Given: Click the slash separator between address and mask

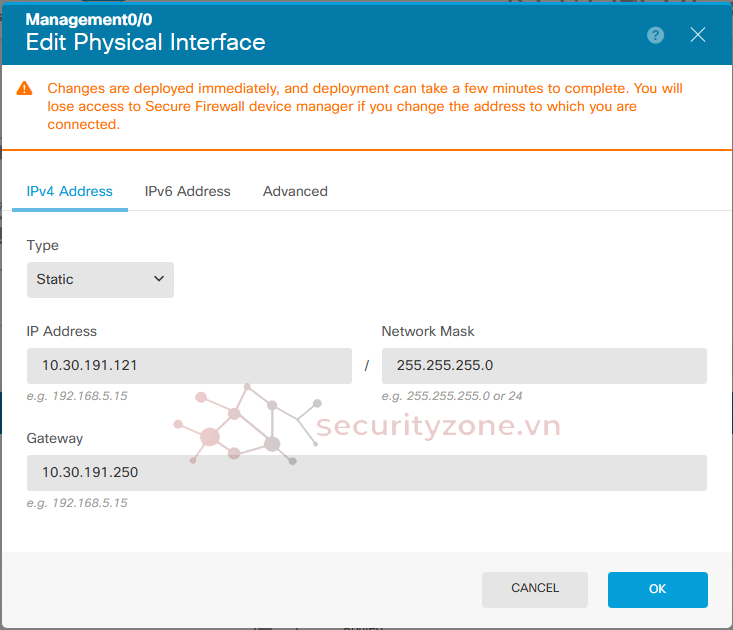Looking at the screenshot, I should [366, 366].
